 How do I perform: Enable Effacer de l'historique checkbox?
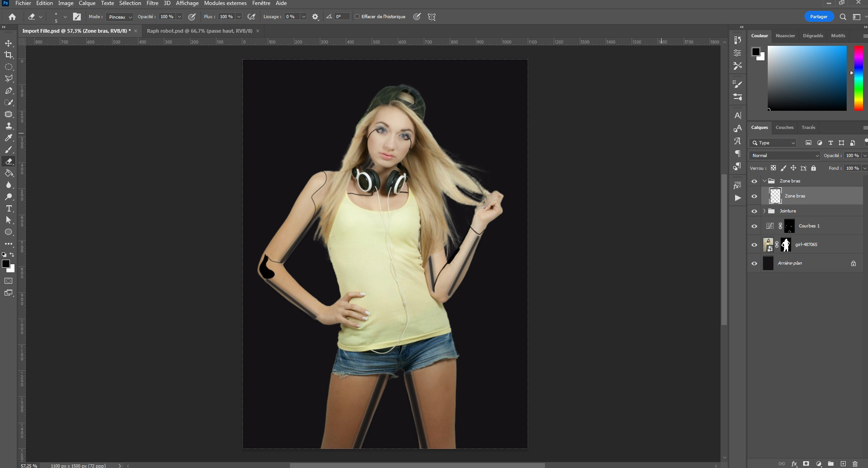(357, 17)
